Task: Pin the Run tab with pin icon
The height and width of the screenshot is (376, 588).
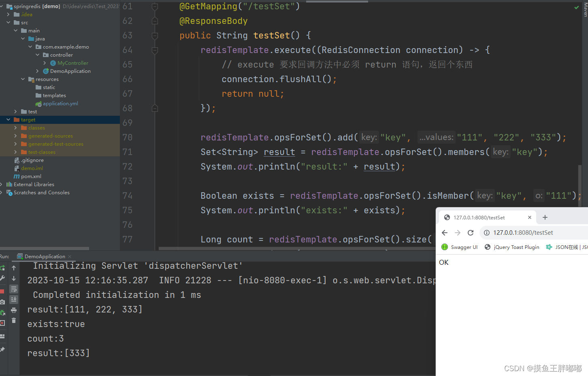Action: click(x=2, y=350)
